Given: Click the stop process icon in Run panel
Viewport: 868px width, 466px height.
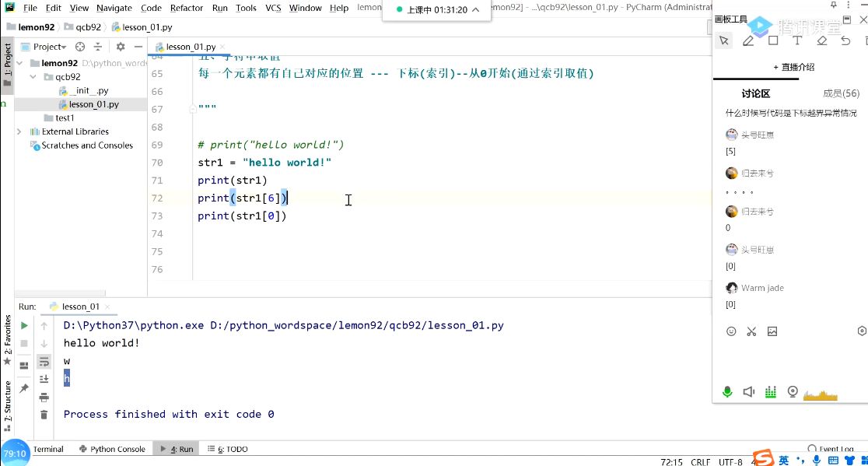Looking at the screenshot, I should click(x=24, y=344).
